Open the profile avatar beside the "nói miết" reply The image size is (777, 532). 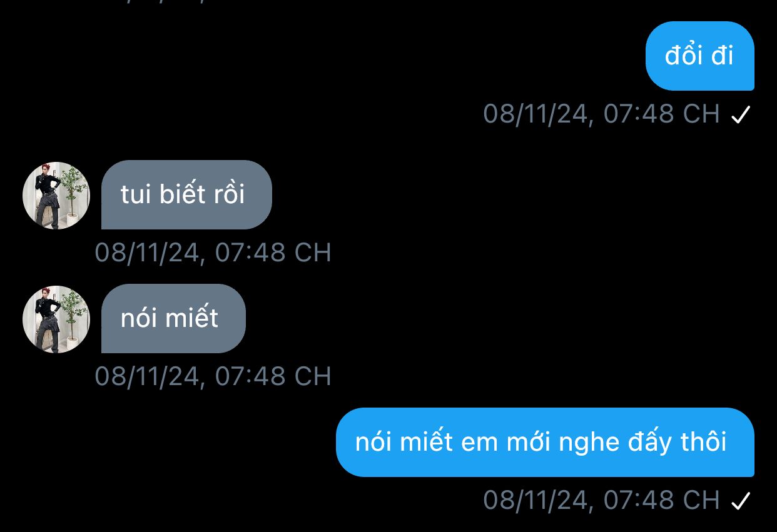[x=56, y=319]
